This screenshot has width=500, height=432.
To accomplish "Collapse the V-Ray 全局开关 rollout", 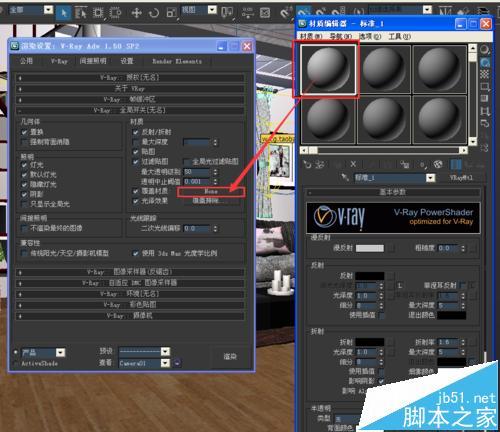I will tap(130, 110).
